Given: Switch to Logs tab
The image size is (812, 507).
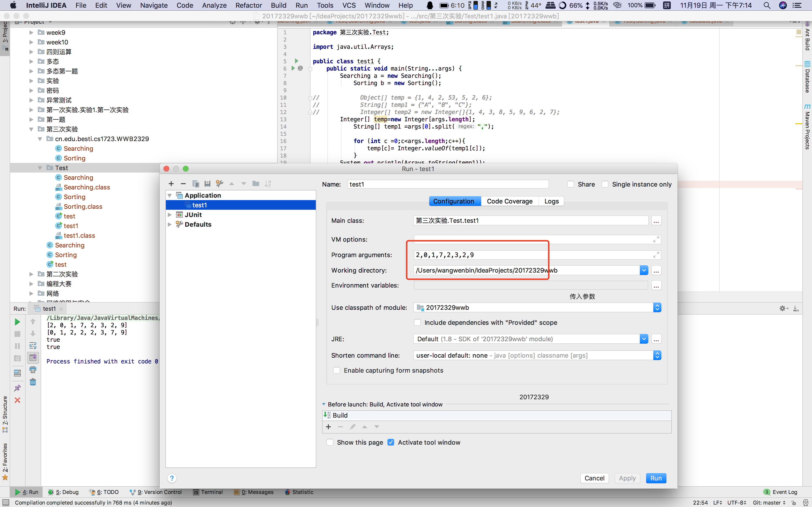Looking at the screenshot, I should (x=551, y=201).
